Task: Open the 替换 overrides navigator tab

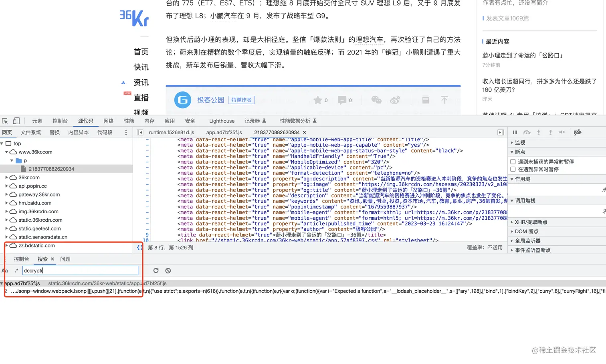Action: click(55, 132)
